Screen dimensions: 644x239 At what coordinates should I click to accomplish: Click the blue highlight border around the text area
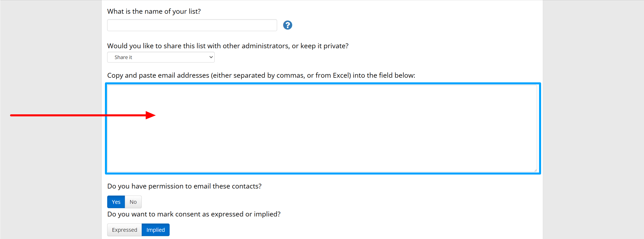tap(323, 83)
